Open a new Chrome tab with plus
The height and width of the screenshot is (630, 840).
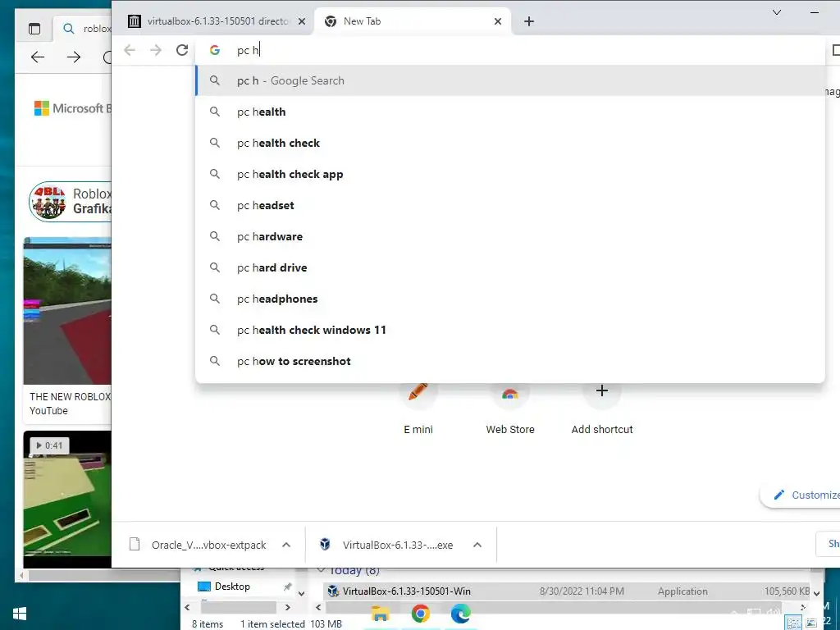[529, 21]
